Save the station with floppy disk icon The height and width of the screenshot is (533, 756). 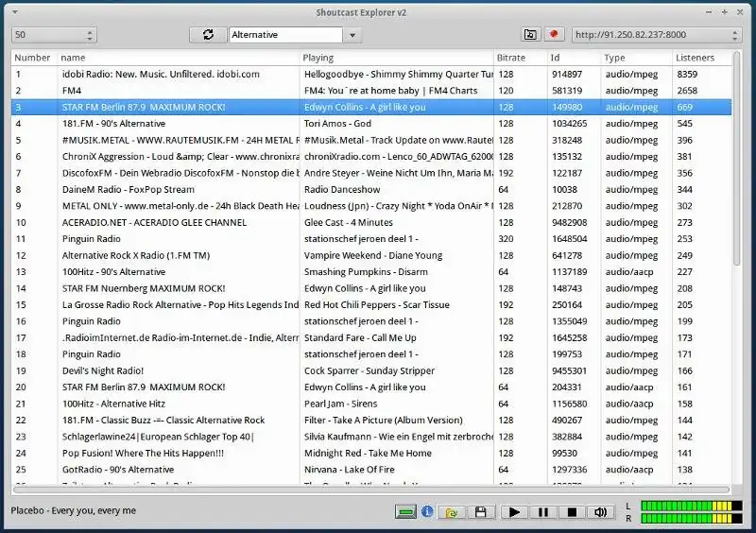481,512
